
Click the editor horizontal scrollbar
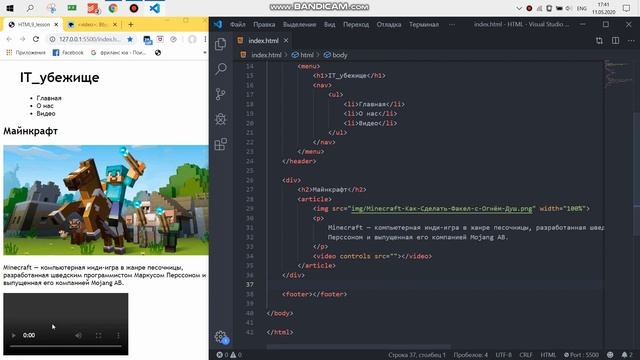coord(358,347)
